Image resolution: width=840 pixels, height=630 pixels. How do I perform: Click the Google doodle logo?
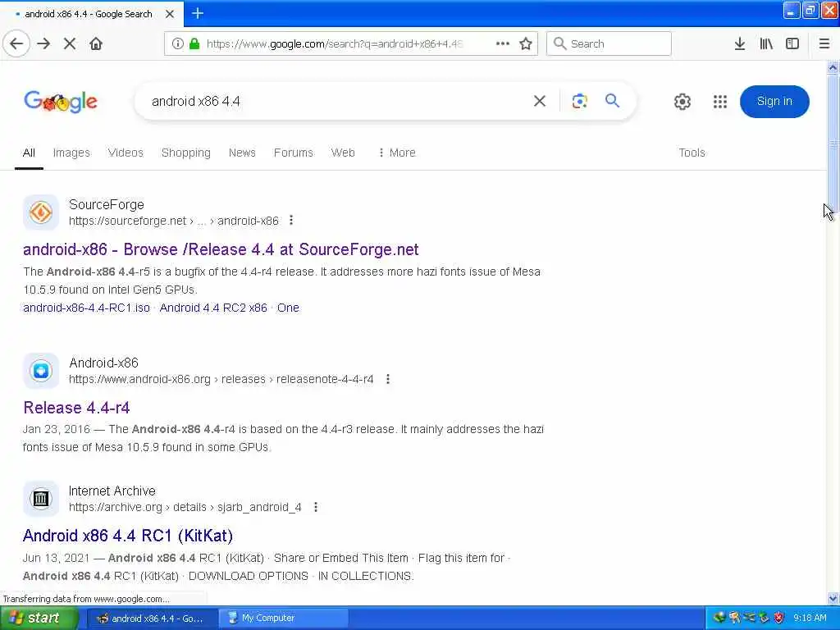tap(61, 101)
